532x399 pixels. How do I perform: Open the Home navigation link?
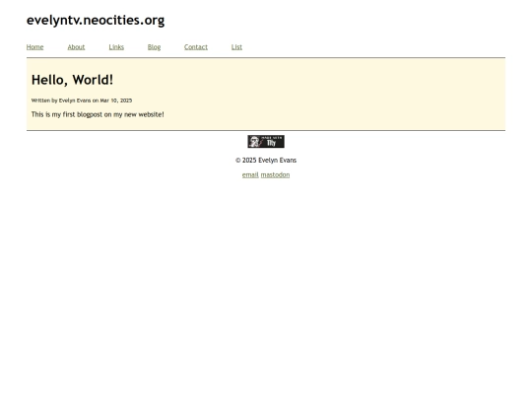click(34, 47)
